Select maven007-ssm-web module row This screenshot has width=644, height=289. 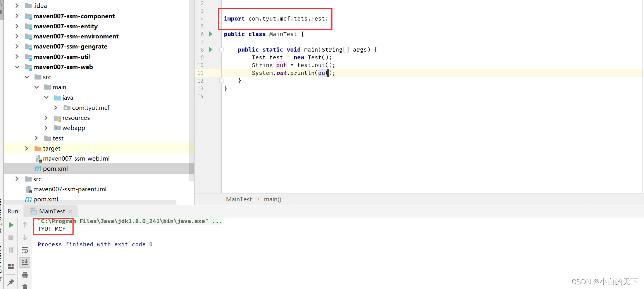(x=63, y=67)
